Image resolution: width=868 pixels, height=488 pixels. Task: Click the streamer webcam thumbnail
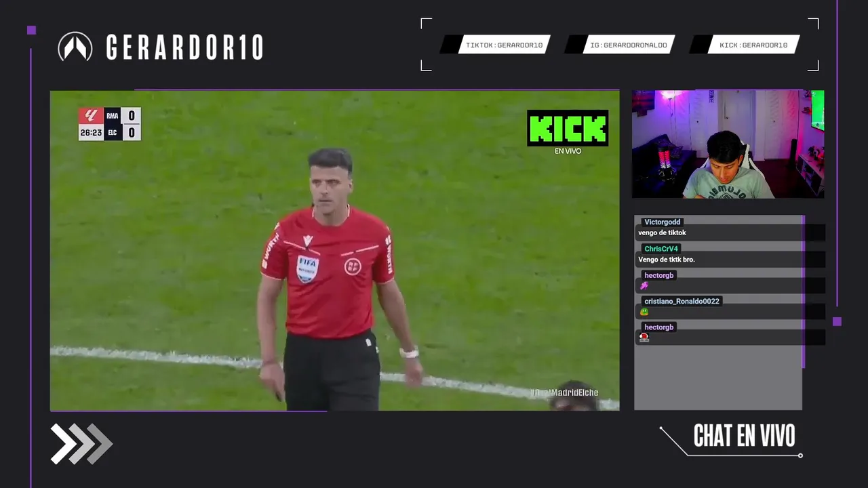(x=728, y=144)
